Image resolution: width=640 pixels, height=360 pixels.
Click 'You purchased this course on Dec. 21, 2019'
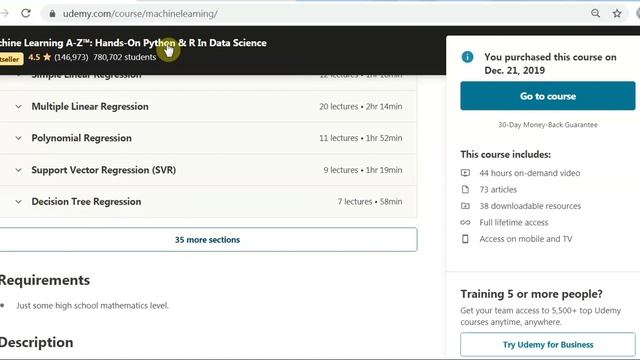coord(550,63)
